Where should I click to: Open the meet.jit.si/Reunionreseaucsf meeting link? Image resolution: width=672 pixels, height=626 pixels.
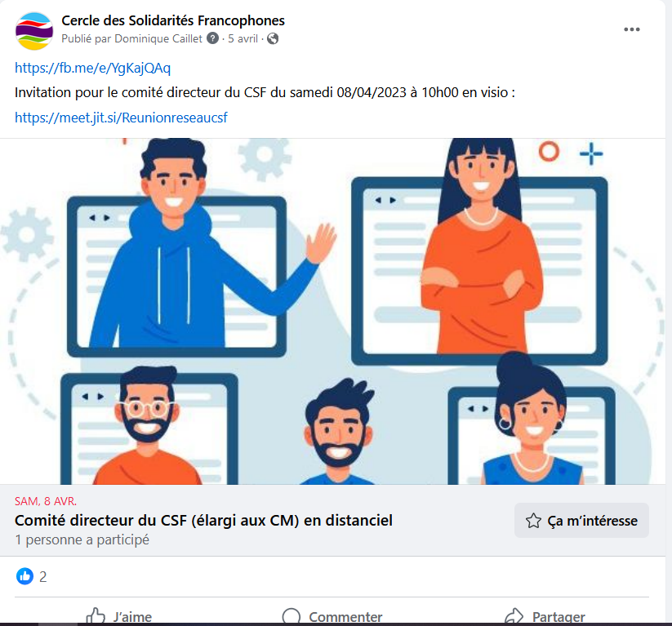click(x=121, y=118)
